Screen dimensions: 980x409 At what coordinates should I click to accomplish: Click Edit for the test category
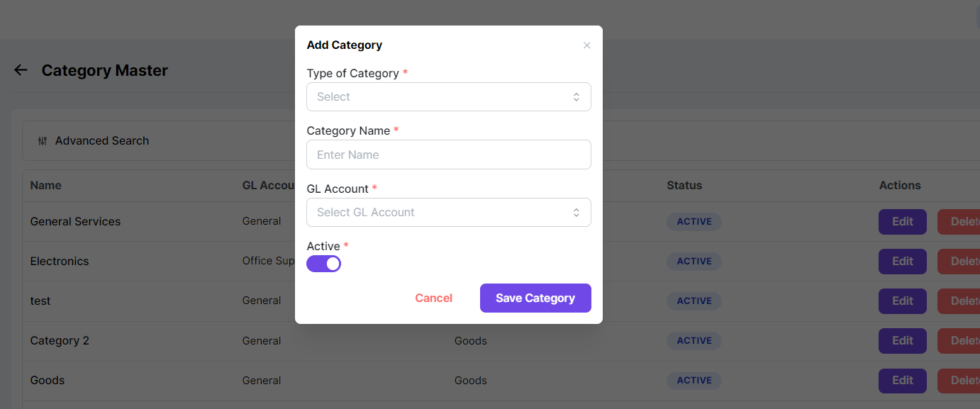click(x=902, y=301)
